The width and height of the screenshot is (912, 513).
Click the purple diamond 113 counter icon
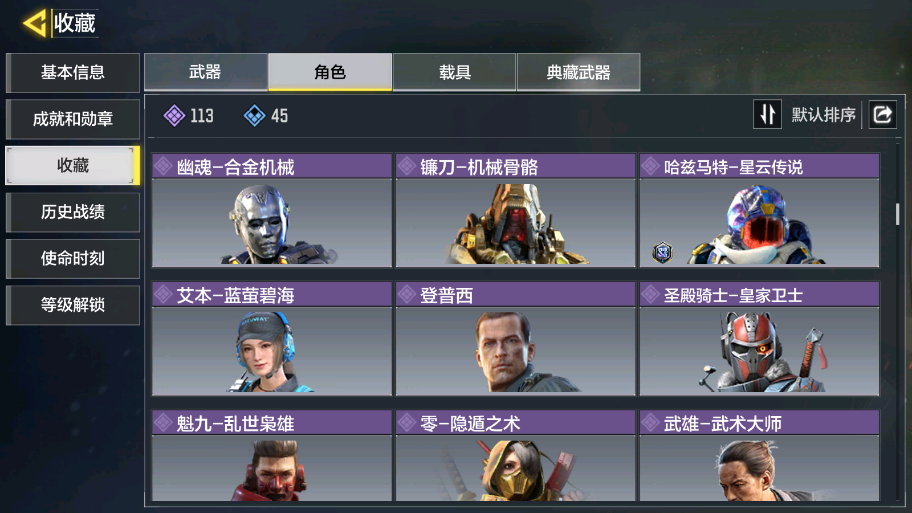click(x=174, y=116)
